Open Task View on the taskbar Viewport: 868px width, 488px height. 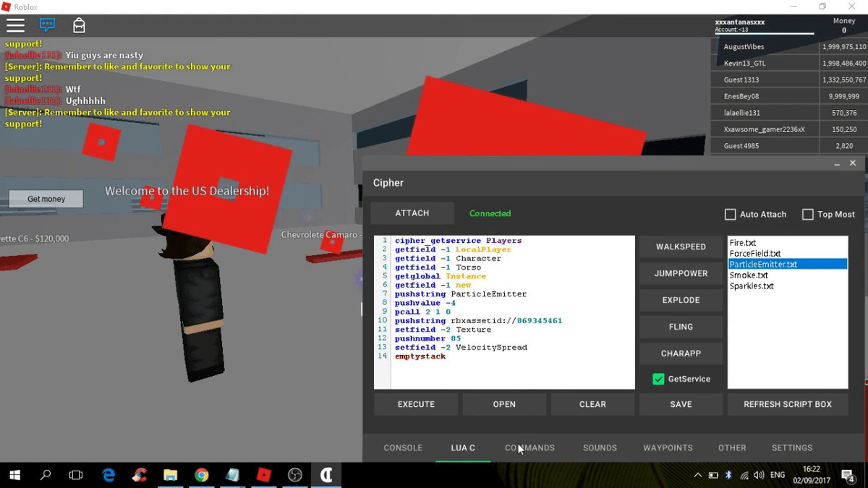click(76, 475)
